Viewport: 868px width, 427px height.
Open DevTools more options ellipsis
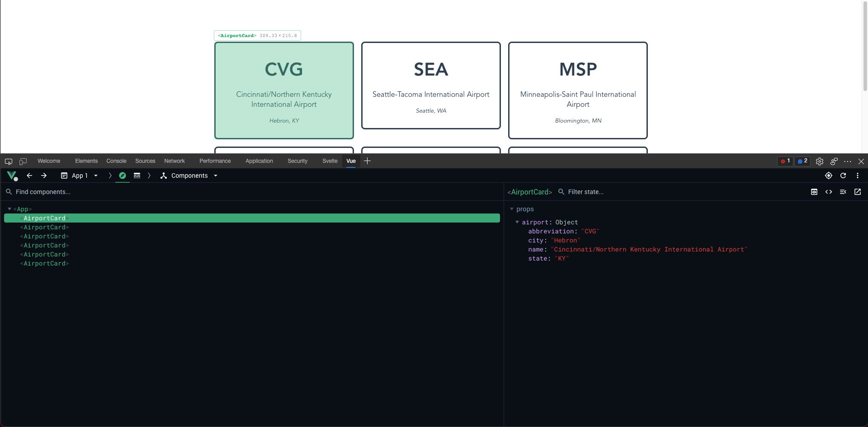pyautogui.click(x=848, y=161)
